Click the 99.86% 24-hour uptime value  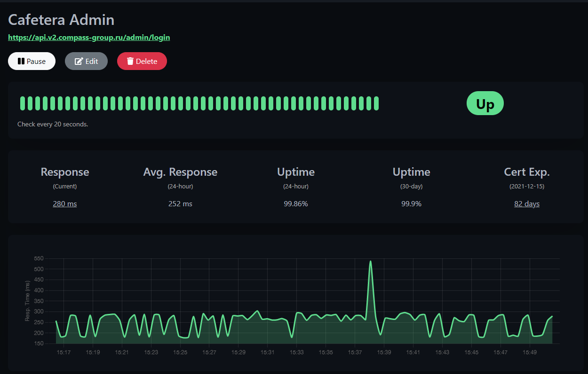pos(296,204)
